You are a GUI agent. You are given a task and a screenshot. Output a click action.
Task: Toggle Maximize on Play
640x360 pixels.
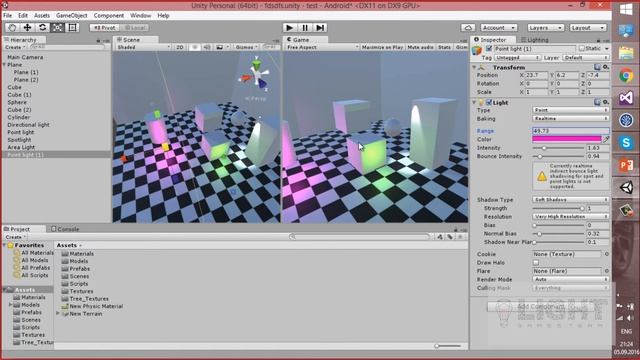coord(382,47)
